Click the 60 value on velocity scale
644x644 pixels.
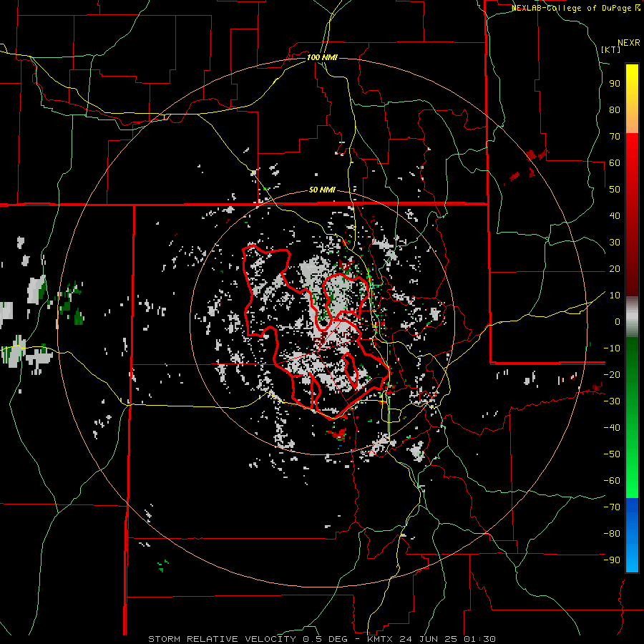(615, 163)
